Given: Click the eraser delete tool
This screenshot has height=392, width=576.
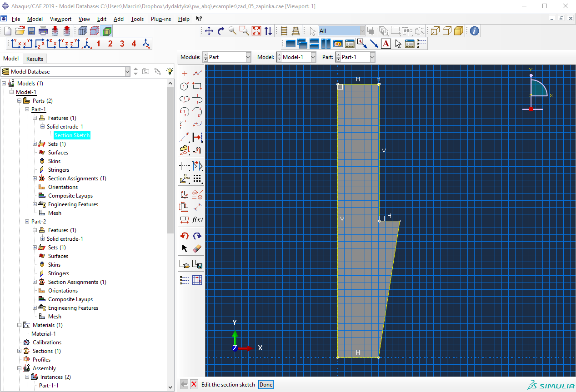Looking at the screenshot, I should [x=197, y=248].
